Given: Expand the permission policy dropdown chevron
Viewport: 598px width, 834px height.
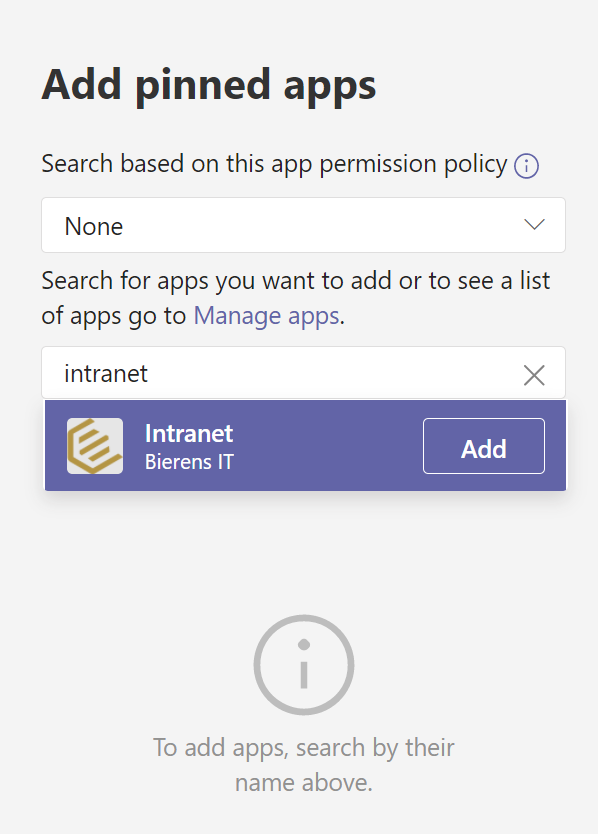Looking at the screenshot, I should (x=537, y=225).
